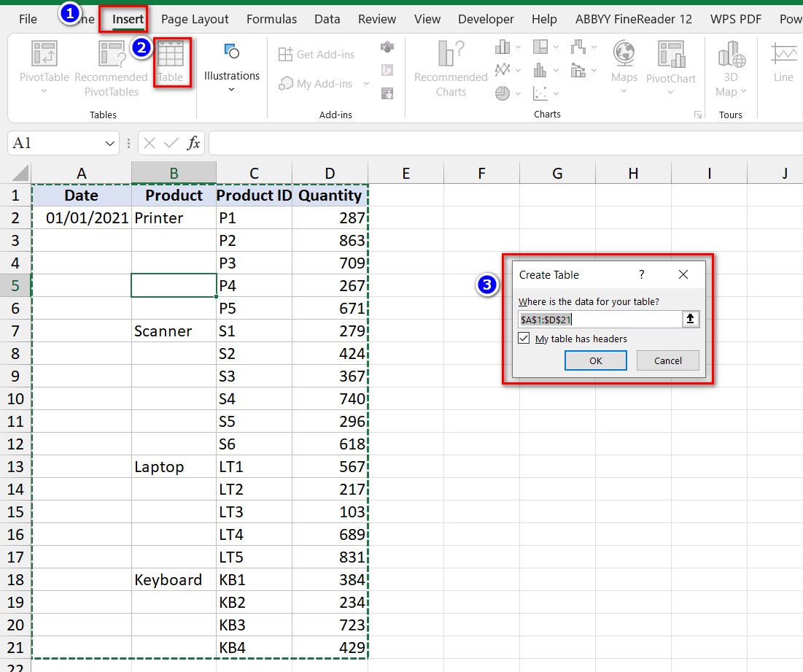Screen dimensions: 803x672
Task: Open the Name Box dropdown arrow
Action: click(x=110, y=143)
